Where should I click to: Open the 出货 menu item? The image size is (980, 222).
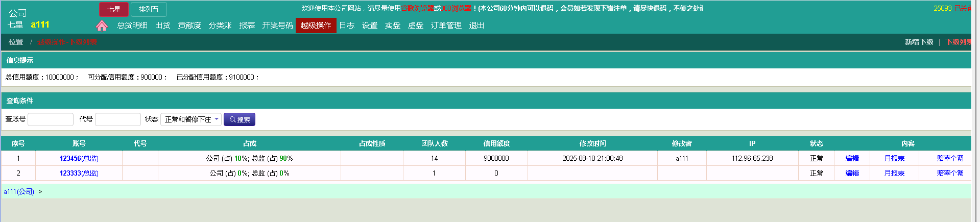[163, 26]
